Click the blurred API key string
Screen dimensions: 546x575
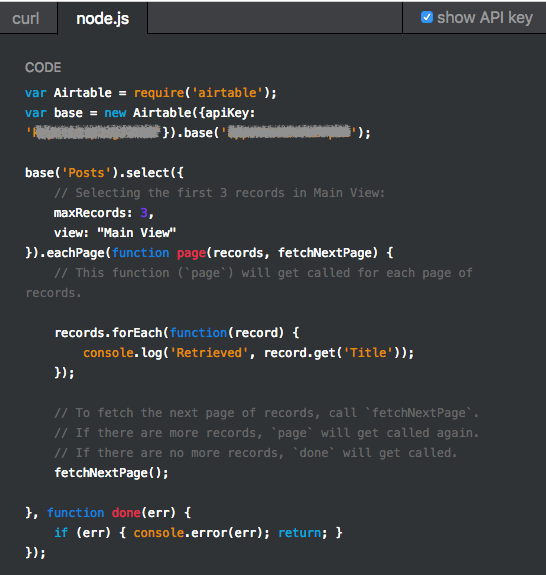click(98, 132)
